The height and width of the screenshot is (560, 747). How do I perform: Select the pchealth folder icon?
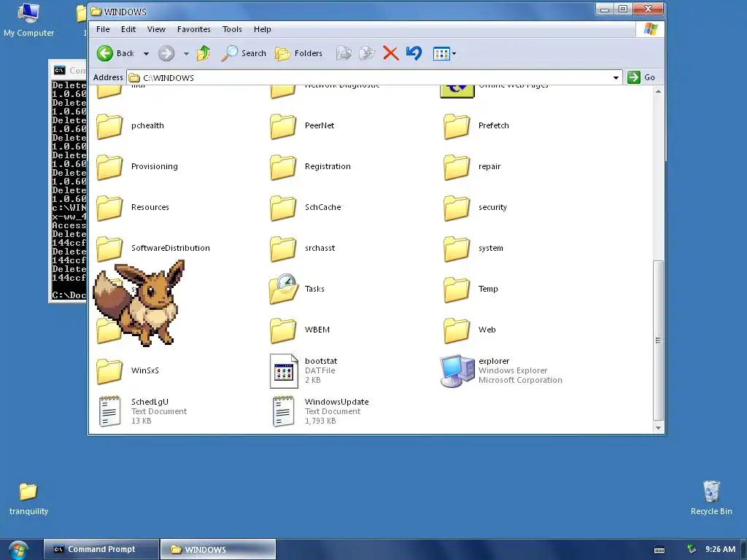(x=109, y=126)
